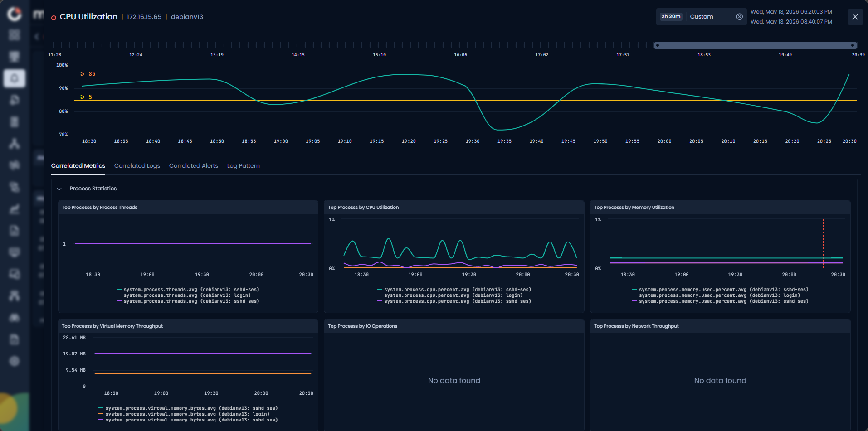Click the 19:30 label on main chart axis
The height and width of the screenshot is (431, 868).
pyautogui.click(x=473, y=141)
